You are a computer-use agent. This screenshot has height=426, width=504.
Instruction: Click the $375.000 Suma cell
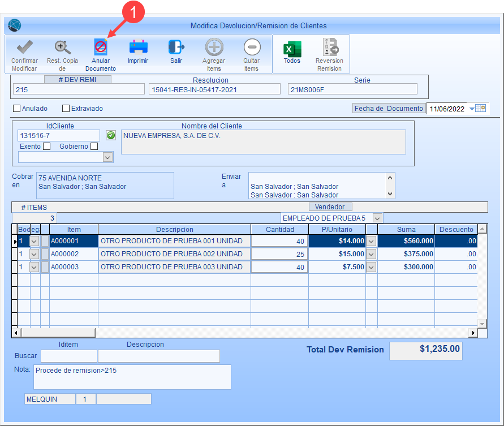pos(406,254)
